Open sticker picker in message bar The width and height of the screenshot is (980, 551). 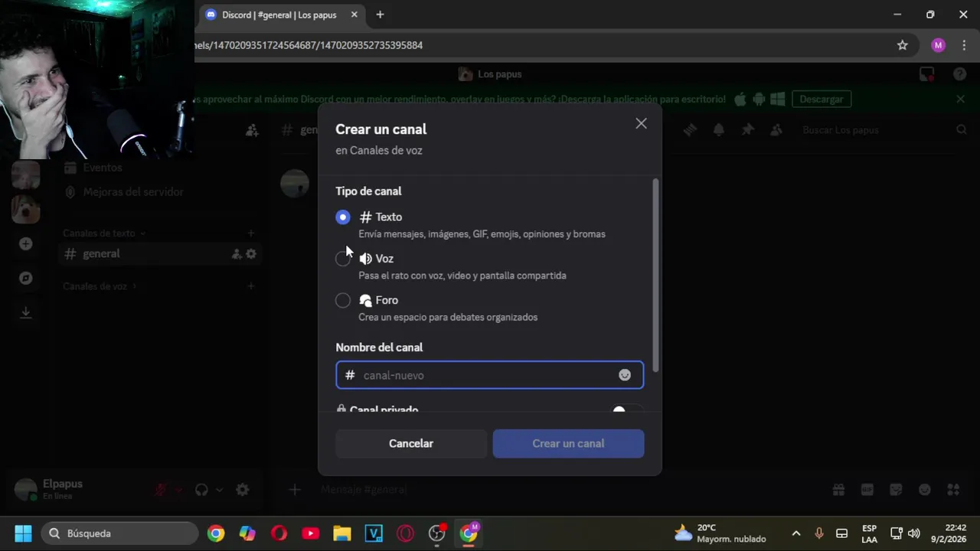point(896,490)
